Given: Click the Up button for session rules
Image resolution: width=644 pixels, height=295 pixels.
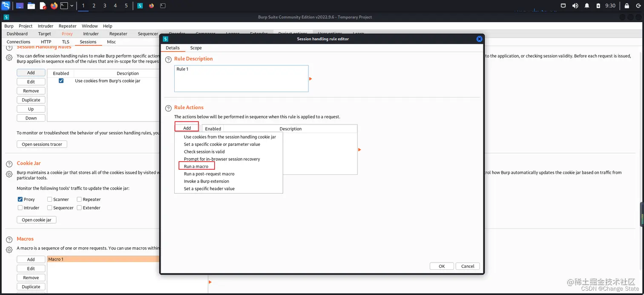Looking at the screenshot, I should coord(31,109).
